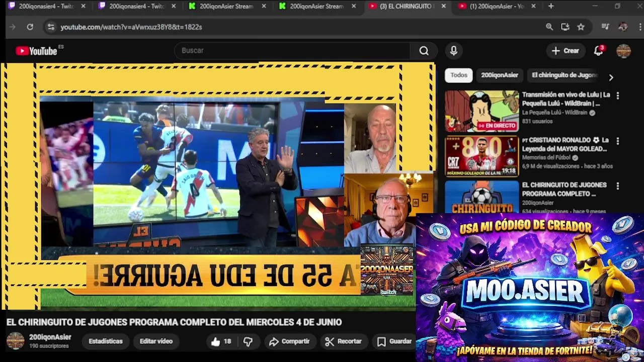This screenshot has height=362, width=644.
Task: Dislike the video with thumbs down
Action: pyautogui.click(x=248, y=341)
